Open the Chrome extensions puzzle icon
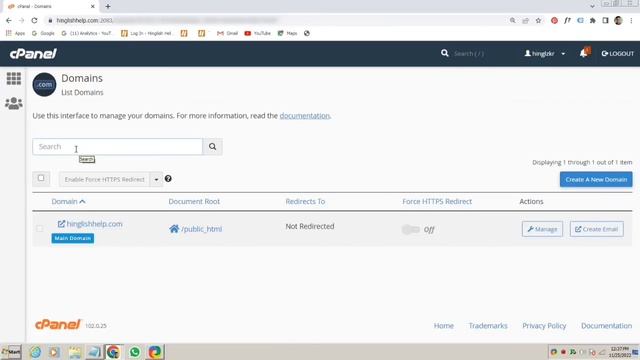The image size is (640, 360). coord(593,20)
